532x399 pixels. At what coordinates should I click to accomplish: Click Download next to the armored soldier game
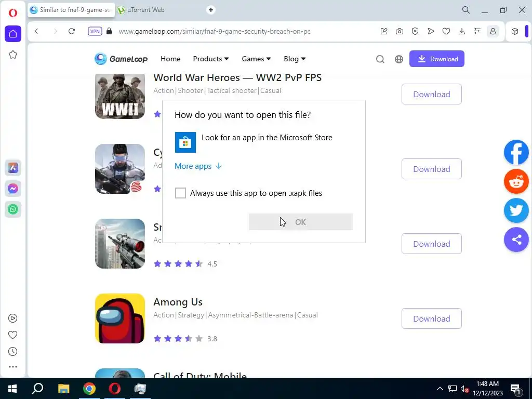432,169
